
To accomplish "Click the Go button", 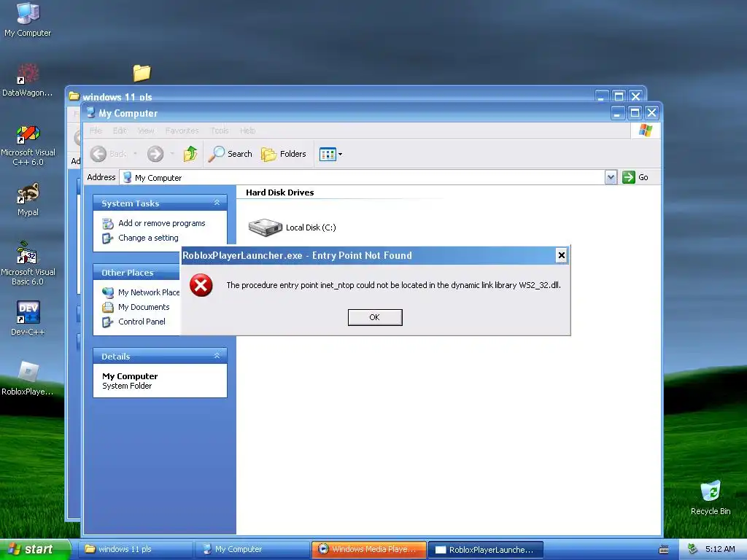I will click(635, 177).
